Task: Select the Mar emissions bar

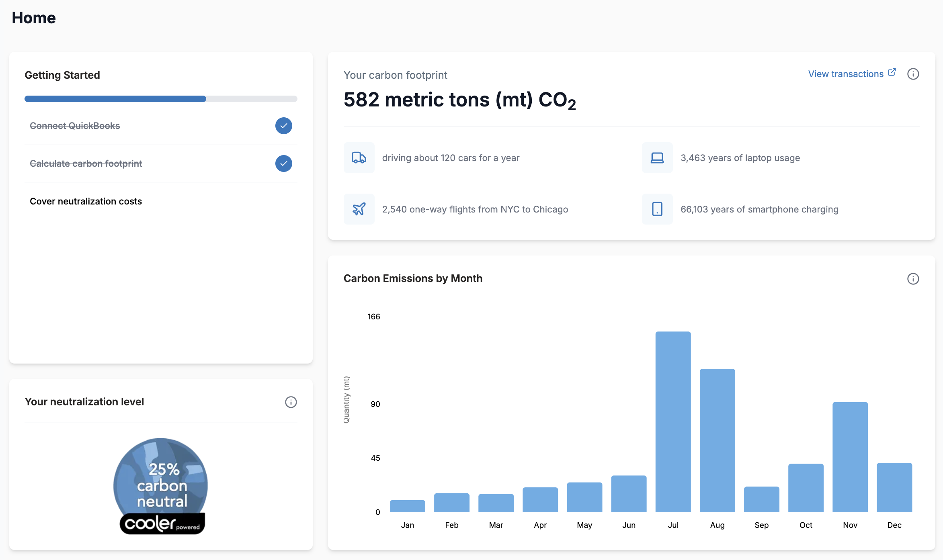Action: click(x=496, y=503)
